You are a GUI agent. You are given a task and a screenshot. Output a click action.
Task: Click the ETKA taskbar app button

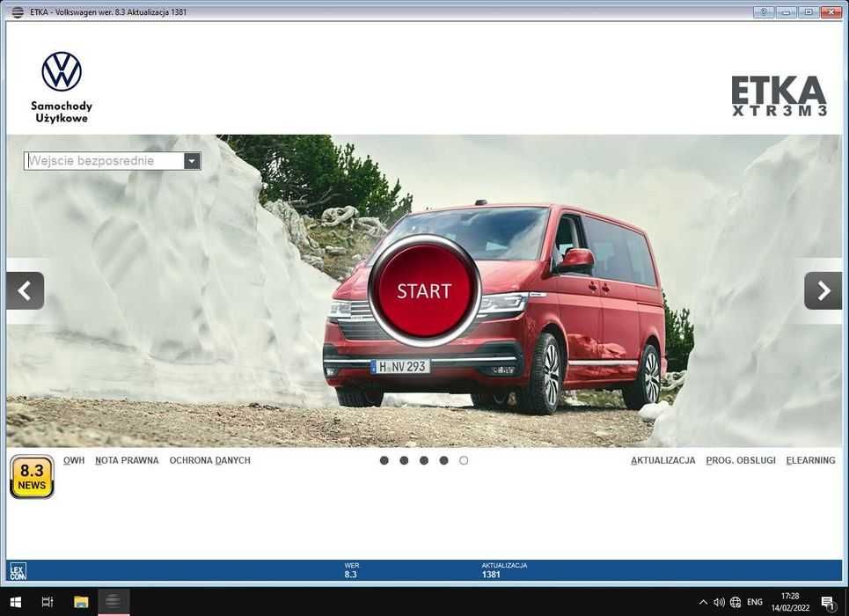[113, 602]
